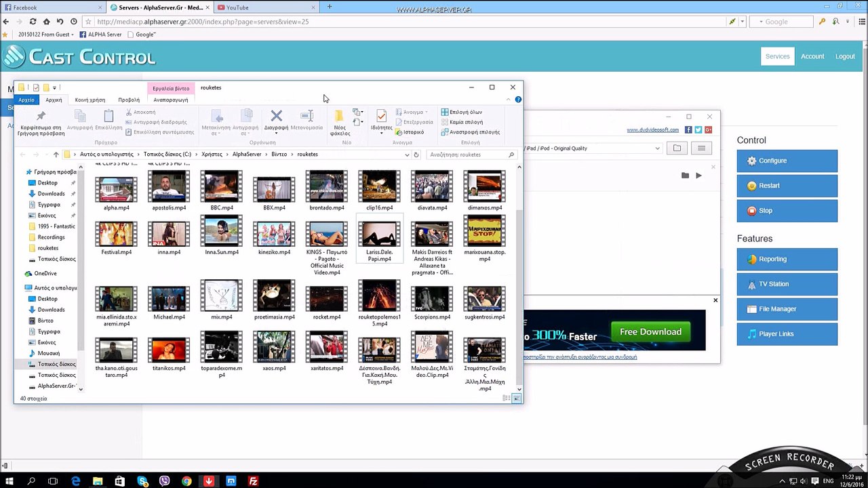Collapse the Explorer ribbon chevron
Image resolution: width=868 pixels, height=488 pixels.
[508, 100]
